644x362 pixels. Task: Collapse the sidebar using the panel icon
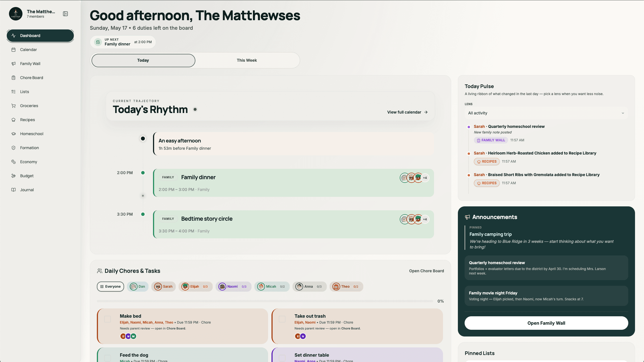point(65,14)
